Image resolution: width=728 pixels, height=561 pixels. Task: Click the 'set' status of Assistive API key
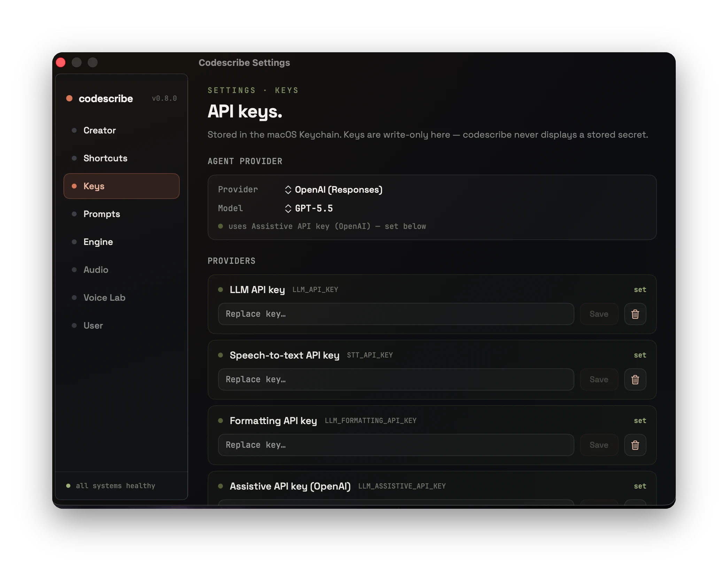(x=640, y=486)
